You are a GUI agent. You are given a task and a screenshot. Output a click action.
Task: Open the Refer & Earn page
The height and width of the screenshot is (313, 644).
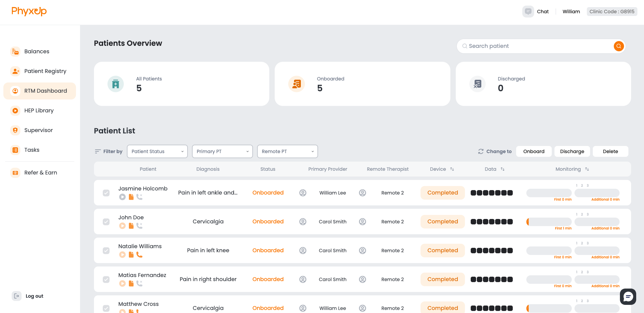click(x=40, y=172)
